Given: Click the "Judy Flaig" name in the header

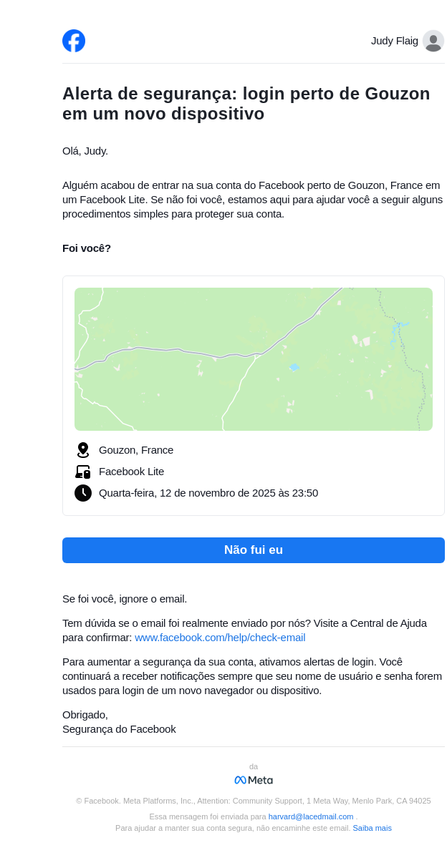Looking at the screenshot, I should click(x=394, y=41).
